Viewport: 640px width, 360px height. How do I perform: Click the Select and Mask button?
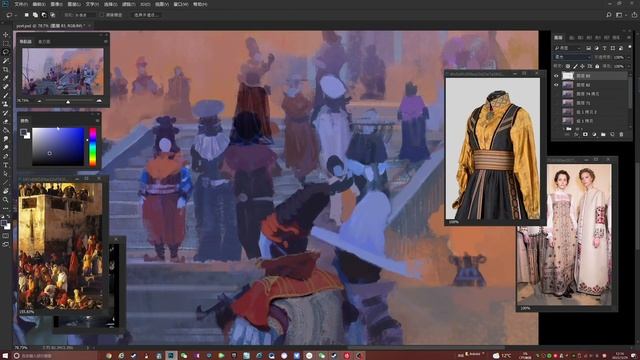tap(146, 15)
